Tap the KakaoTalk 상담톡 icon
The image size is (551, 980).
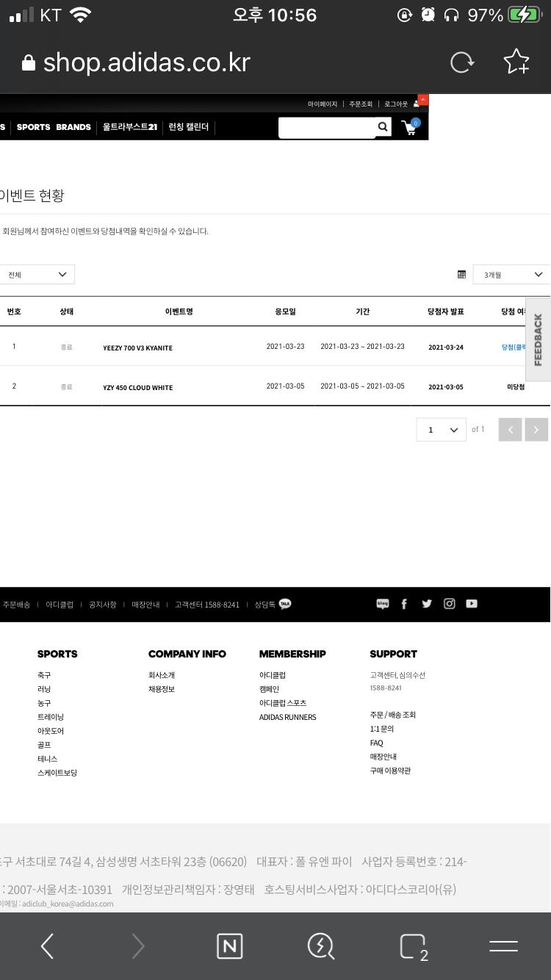pos(285,604)
